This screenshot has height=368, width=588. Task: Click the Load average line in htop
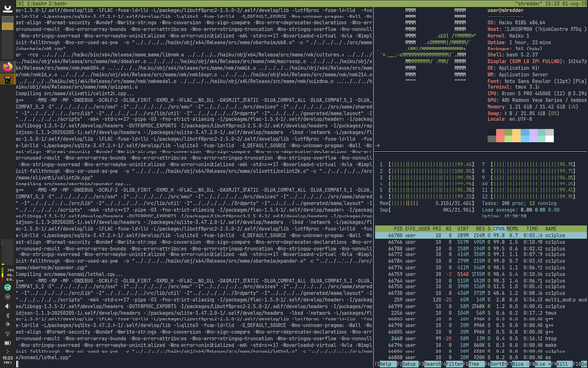click(x=521, y=210)
